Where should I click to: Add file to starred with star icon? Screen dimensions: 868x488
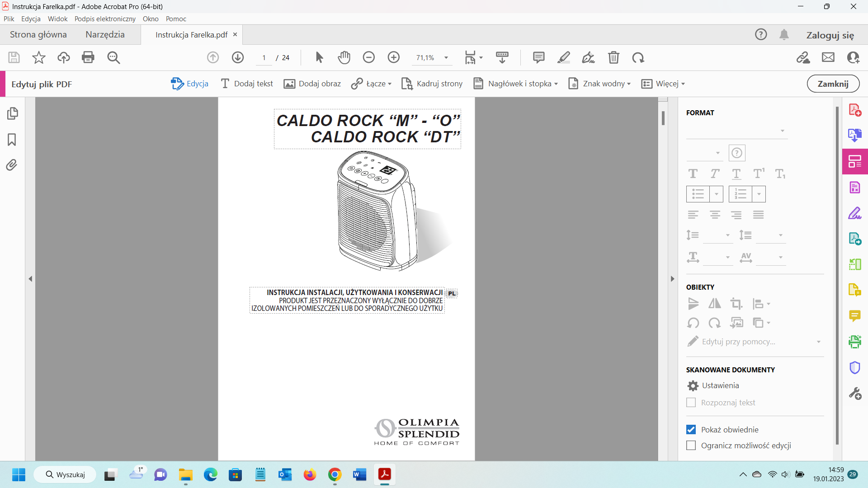pos(39,57)
